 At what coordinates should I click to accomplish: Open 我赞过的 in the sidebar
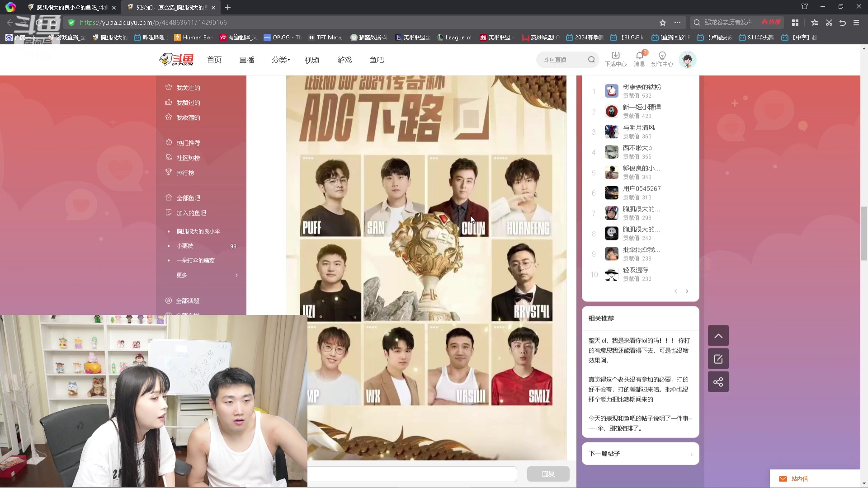(x=183, y=103)
